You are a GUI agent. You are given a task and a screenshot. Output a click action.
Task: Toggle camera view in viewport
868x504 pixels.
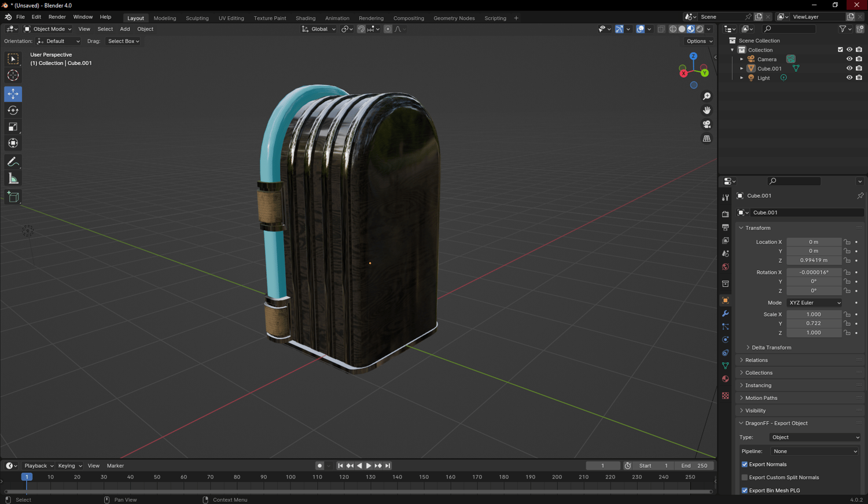click(x=707, y=124)
